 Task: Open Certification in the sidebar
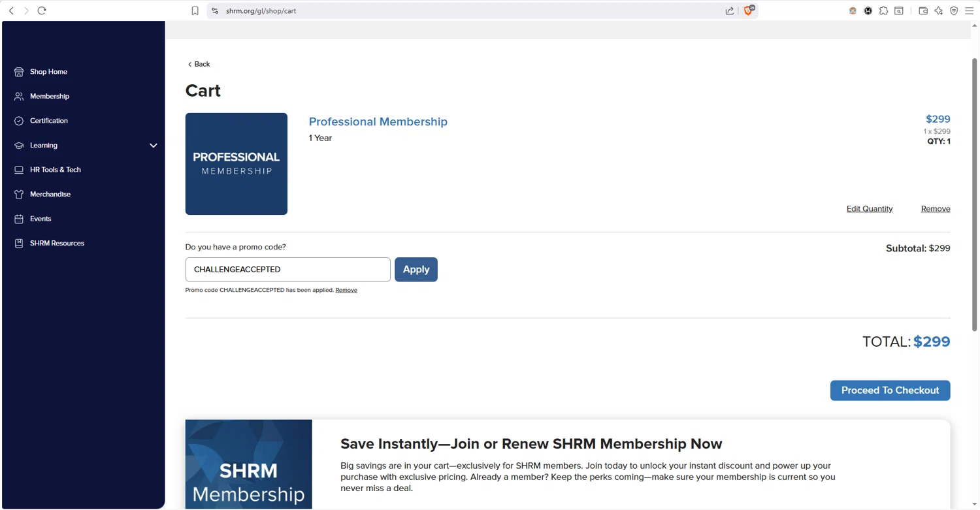[48, 121]
